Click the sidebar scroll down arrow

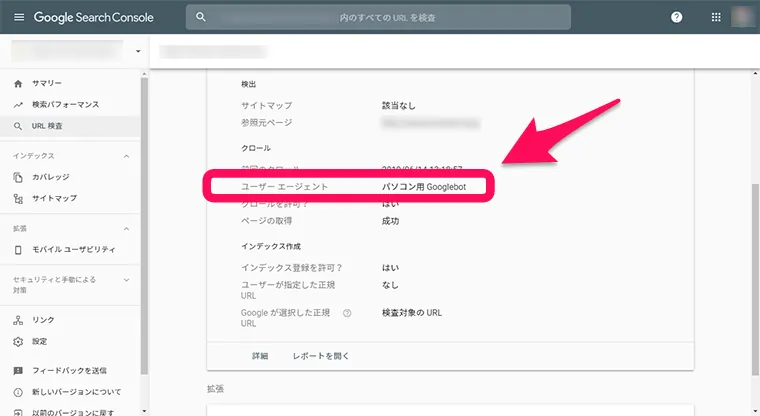click(x=144, y=411)
